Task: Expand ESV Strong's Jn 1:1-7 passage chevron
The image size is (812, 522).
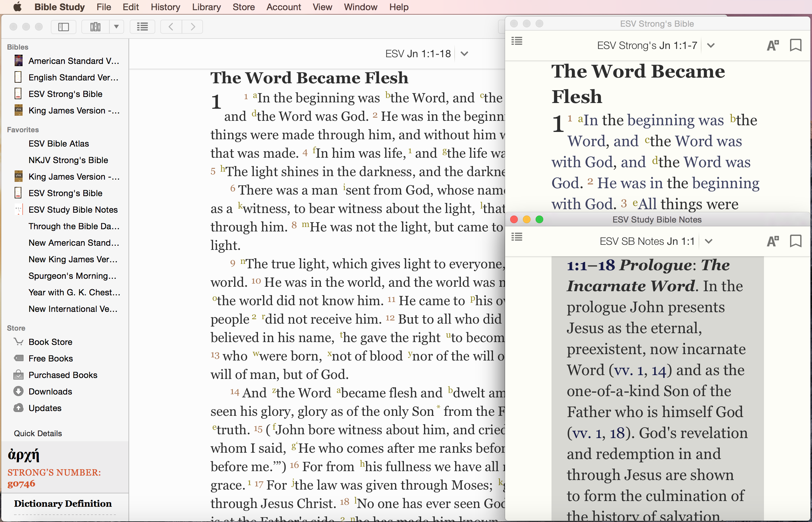Action: point(711,45)
